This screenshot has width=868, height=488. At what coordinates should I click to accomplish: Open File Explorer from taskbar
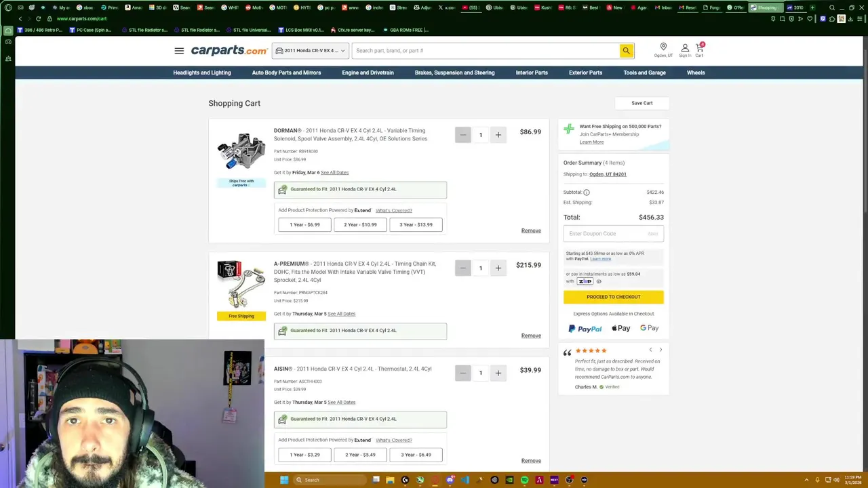[x=390, y=480]
